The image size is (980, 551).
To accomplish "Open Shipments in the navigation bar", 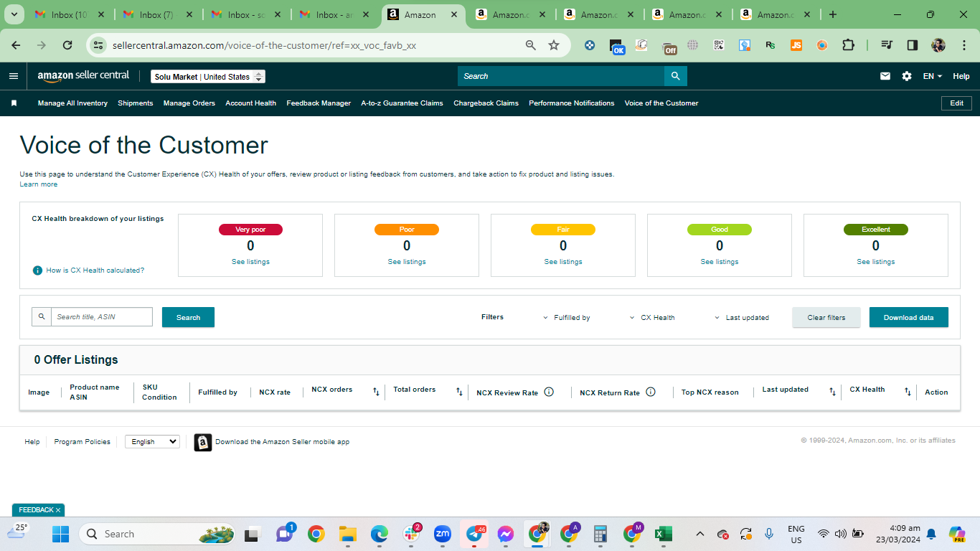I will (x=136, y=103).
